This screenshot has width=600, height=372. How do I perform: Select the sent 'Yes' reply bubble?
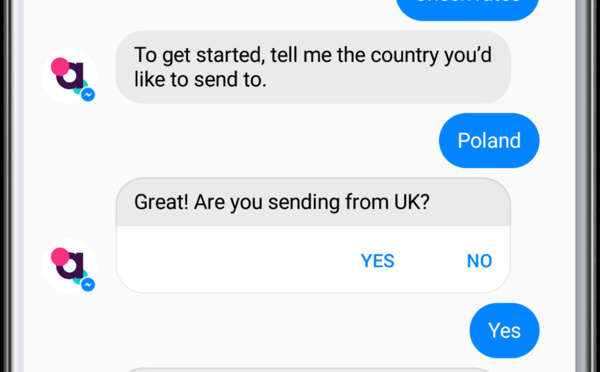[504, 331]
